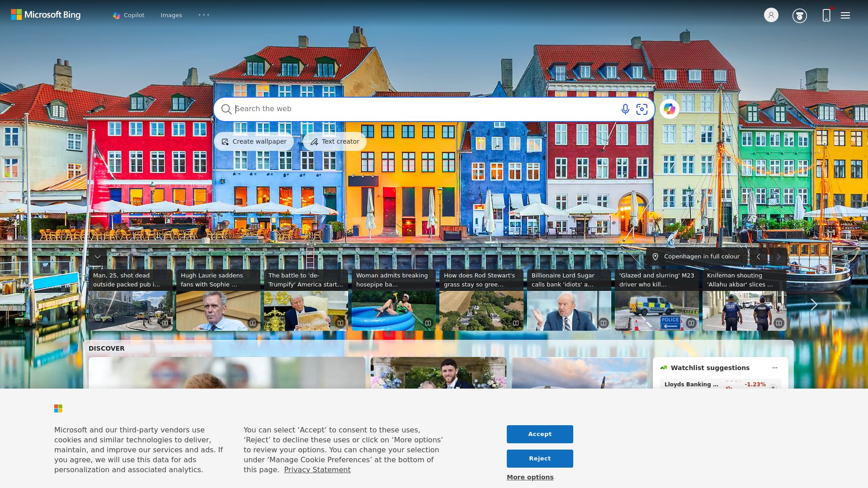This screenshot has width=868, height=488.
Task: Click the reader icon on the Lord Sugar card
Action: click(x=604, y=323)
